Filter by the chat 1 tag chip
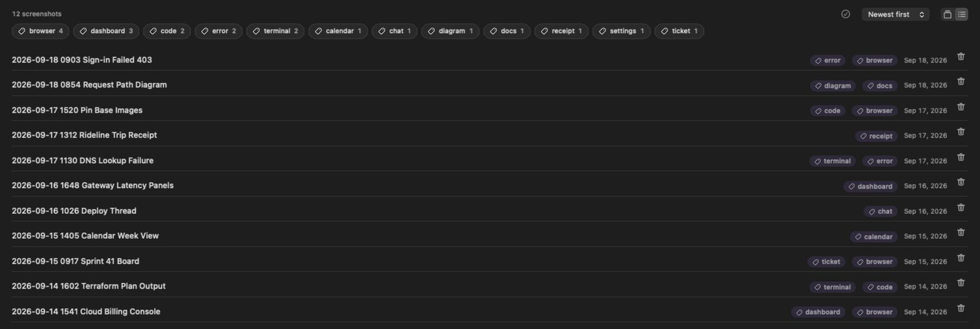Image resolution: width=980 pixels, height=329 pixels. click(394, 31)
